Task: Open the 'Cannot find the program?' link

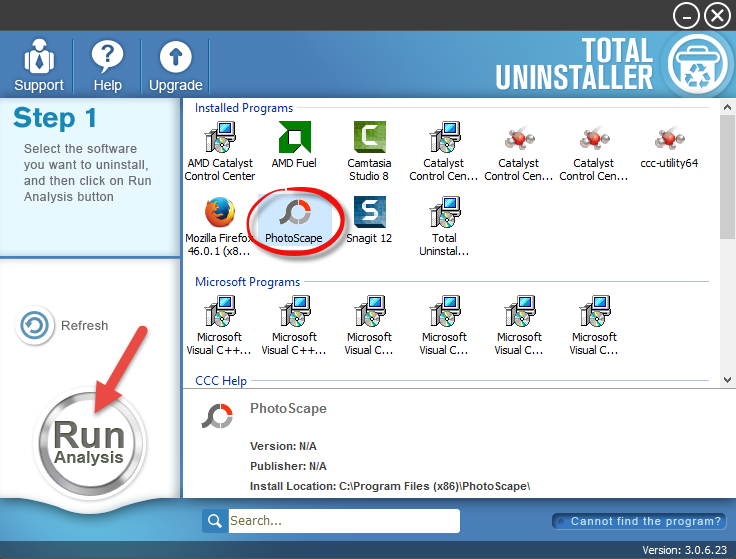Action: pos(639,521)
